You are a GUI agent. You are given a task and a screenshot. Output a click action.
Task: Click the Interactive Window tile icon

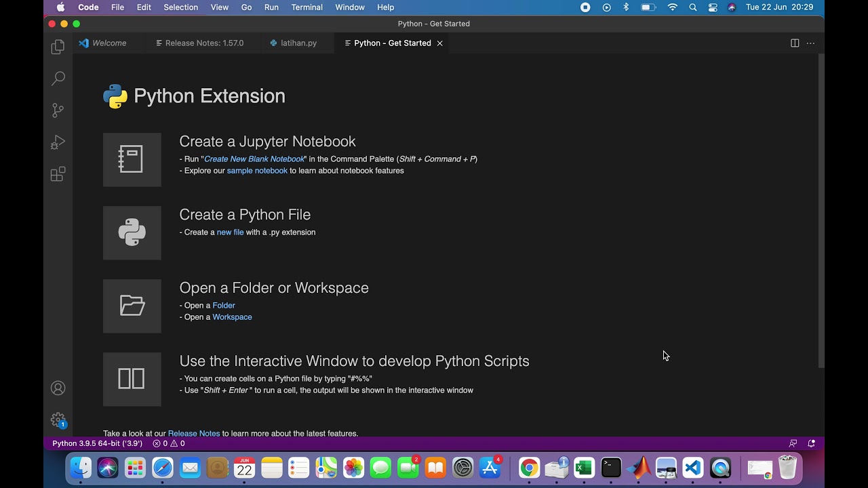[x=132, y=379]
